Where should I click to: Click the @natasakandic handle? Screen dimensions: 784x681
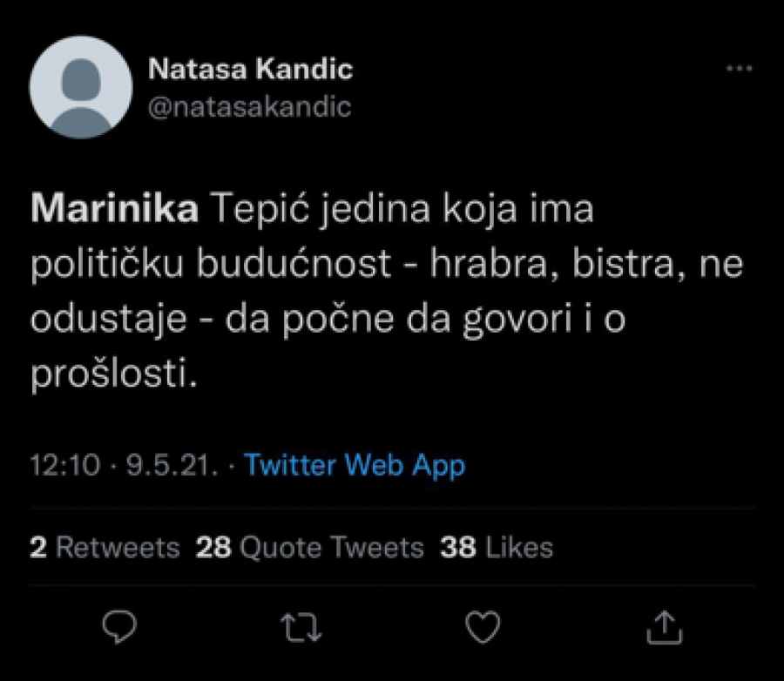point(251,105)
